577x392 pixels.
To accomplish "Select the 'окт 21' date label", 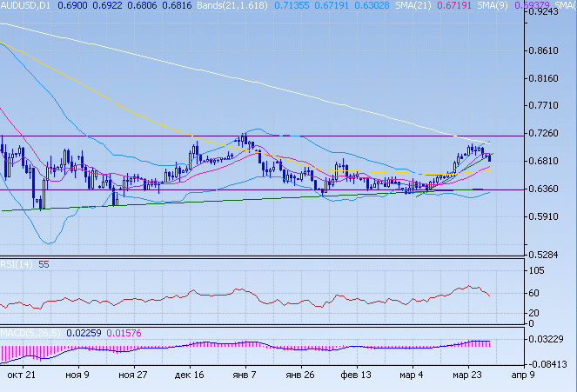I will pyautogui.click(x=20, y=375).
